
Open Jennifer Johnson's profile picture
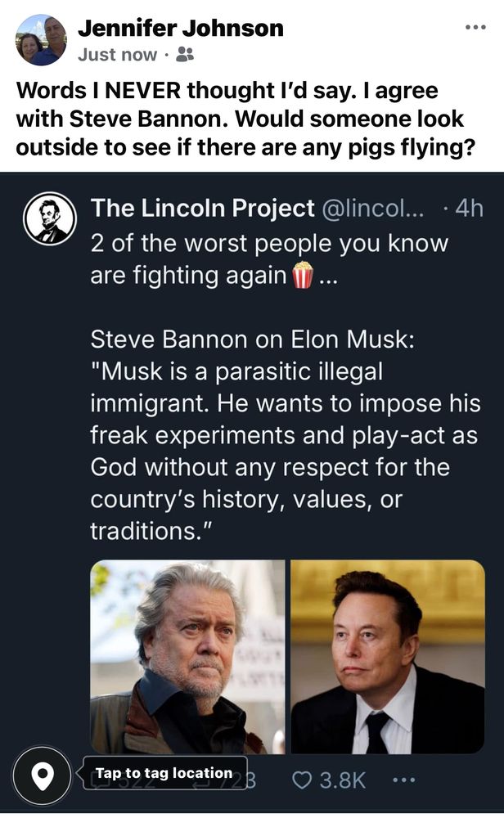pyautogui.click(x=41, y=40)
